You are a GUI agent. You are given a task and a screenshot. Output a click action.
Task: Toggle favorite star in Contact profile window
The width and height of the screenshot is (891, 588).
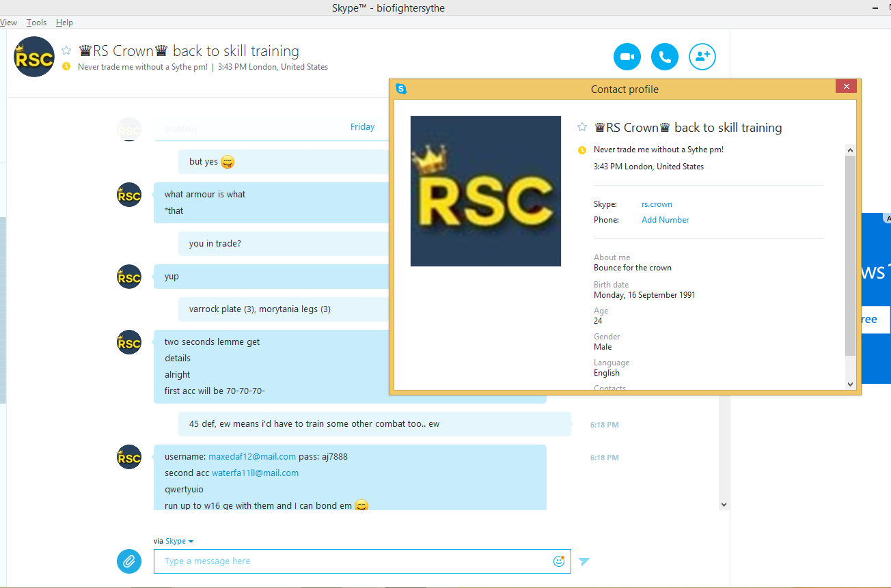coord(582,127)
